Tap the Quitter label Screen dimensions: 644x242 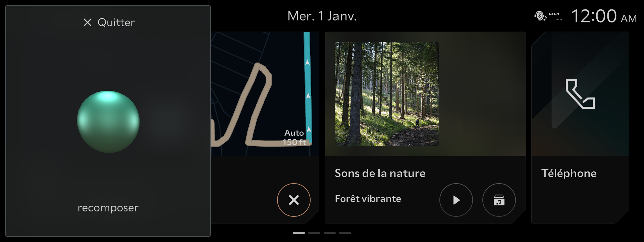point(116,23)
